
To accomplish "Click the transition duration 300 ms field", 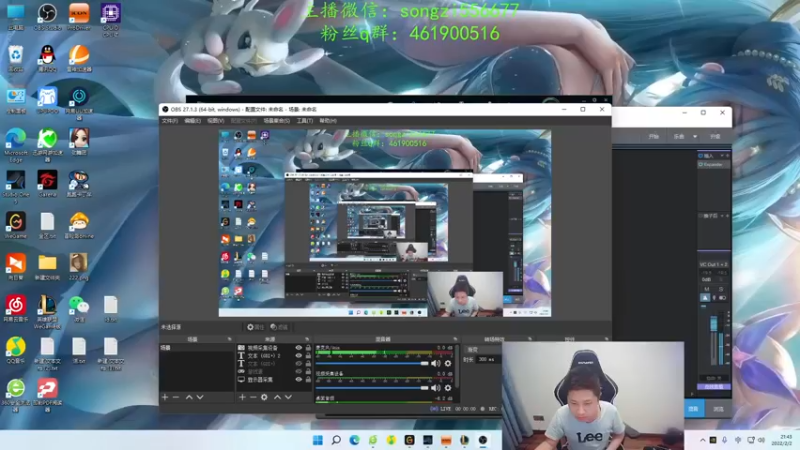I will (488, 360).
